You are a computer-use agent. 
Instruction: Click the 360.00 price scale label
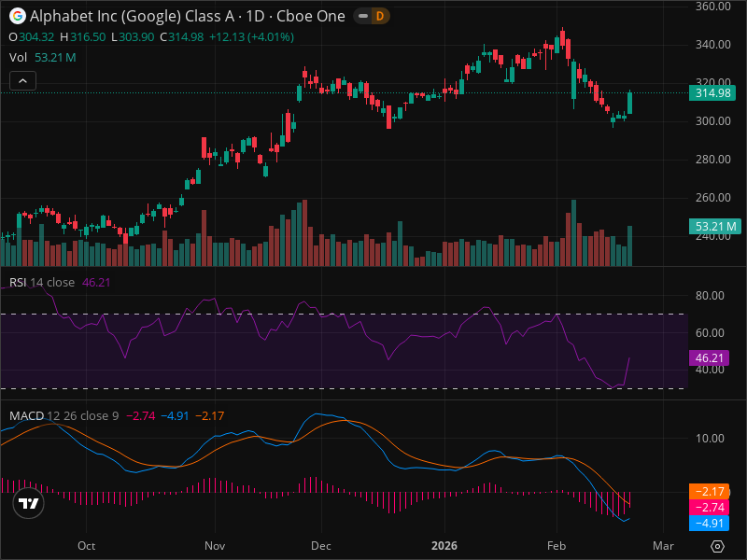[x=713, y=7]
